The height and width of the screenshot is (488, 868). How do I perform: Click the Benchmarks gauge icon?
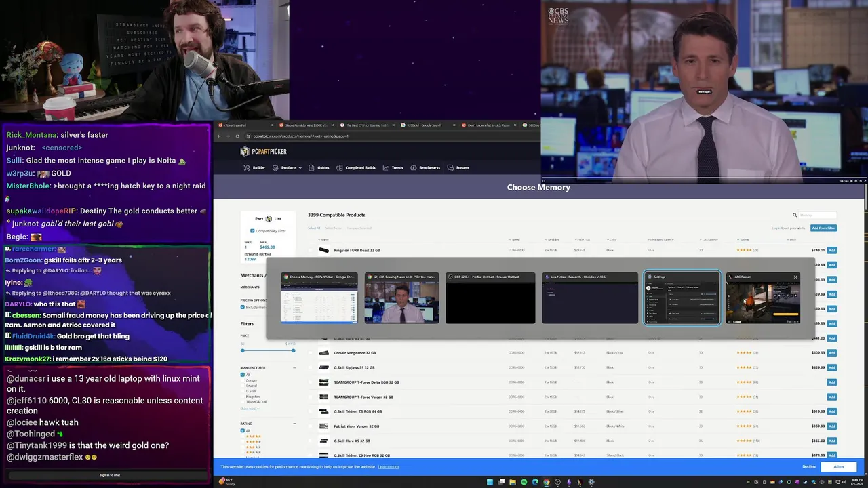(x=414, y=167)
